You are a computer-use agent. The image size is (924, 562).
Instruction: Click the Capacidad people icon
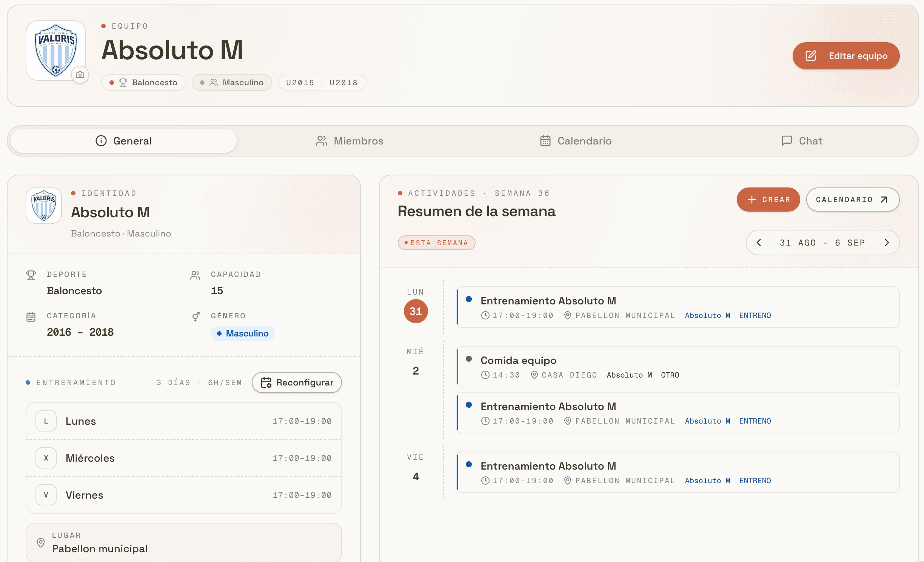coord(195,275)
